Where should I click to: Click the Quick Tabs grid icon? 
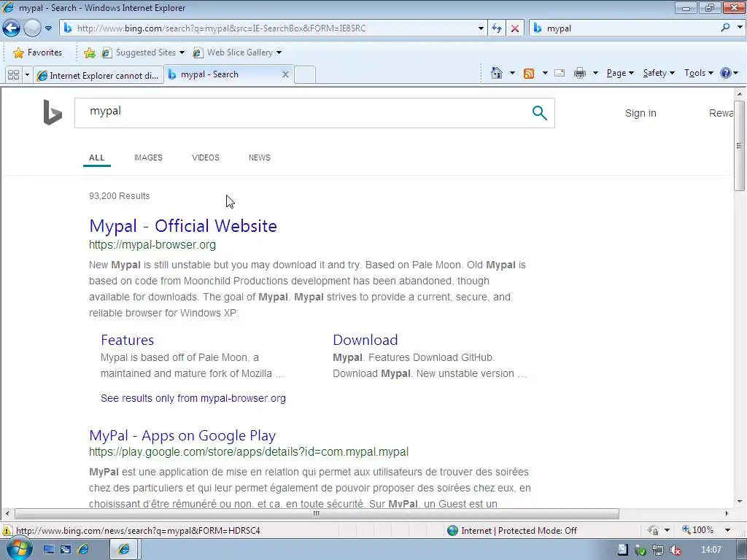[13, 75]
